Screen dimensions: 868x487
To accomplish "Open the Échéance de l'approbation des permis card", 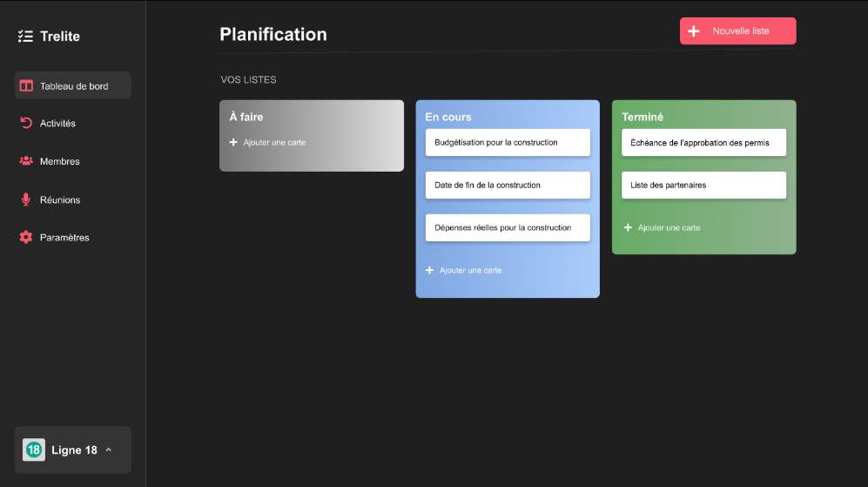I will point(703,142).
